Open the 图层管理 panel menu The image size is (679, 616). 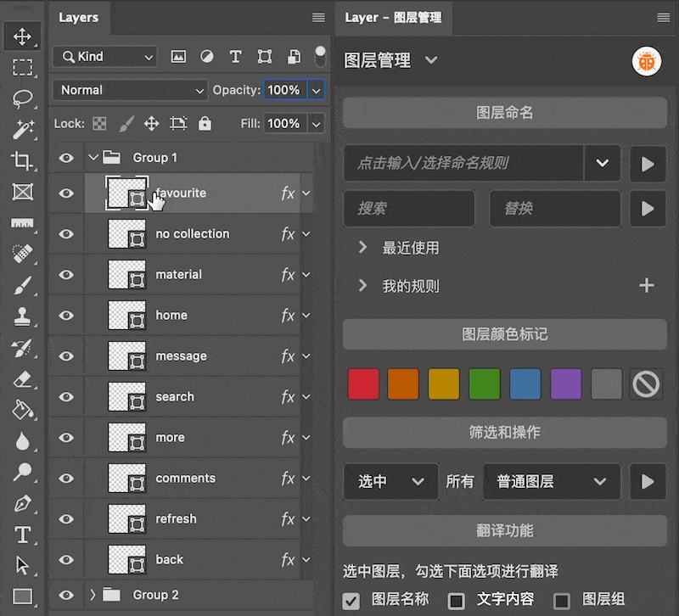click(664, 17)
